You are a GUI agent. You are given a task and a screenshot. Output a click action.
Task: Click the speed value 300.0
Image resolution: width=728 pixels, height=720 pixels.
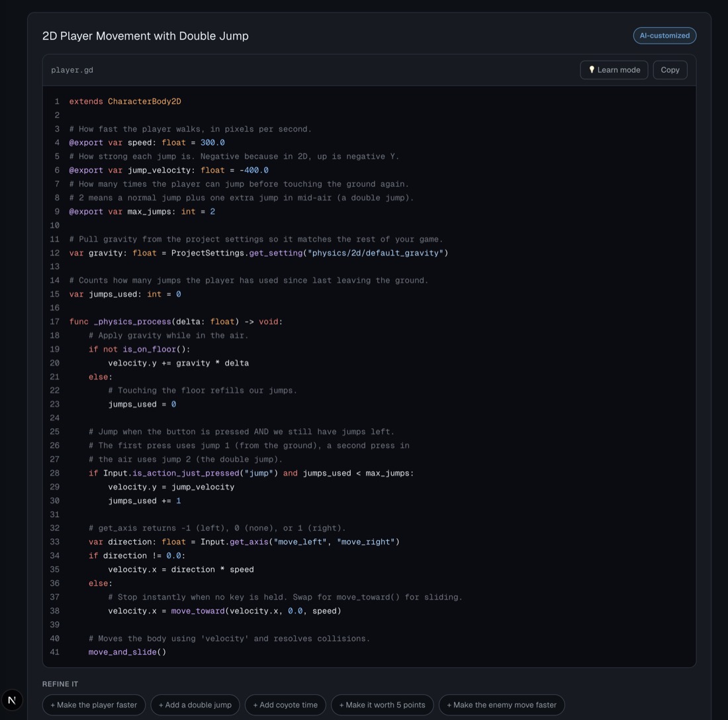[x=212, y=142]
